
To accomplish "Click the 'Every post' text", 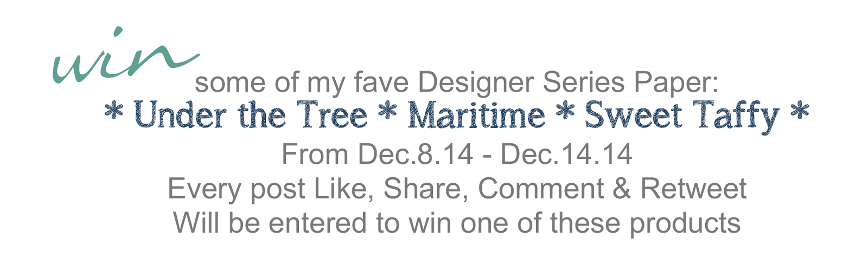I will (236, 190).
